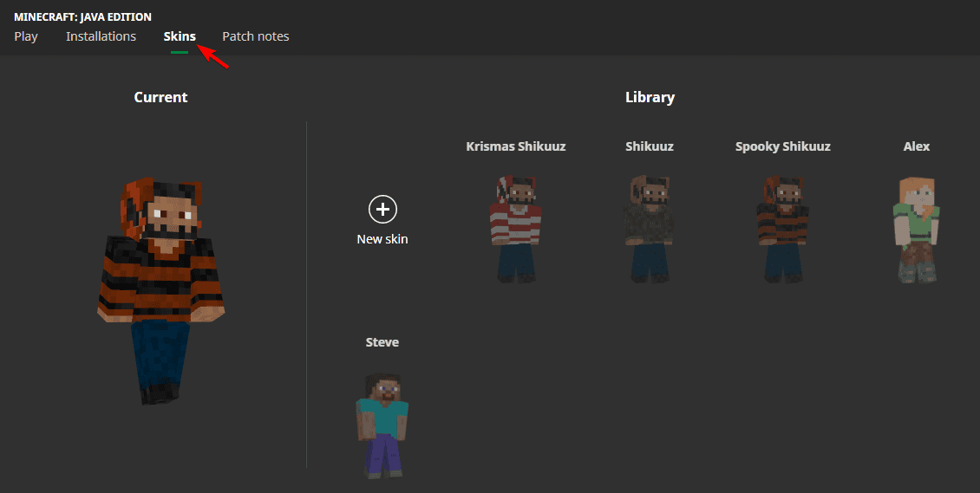980x493 pixels.
Task: Select the Krismas Shikuuz skin thumbnail
Action: [516, 229]
